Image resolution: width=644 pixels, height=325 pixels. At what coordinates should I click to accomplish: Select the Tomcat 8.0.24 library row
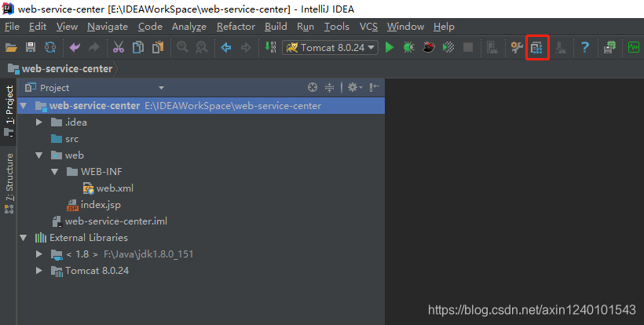[201, 270]
